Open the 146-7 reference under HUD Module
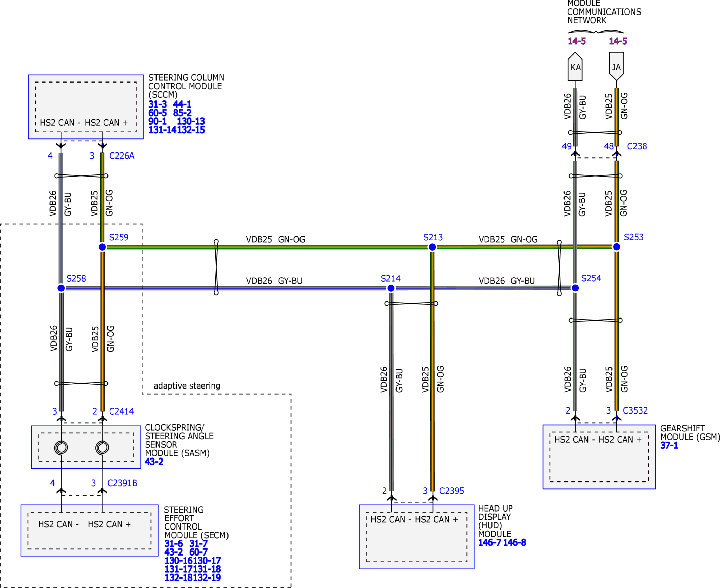The width and height of the screenshot is (720, 588). [x=489, y=543]
